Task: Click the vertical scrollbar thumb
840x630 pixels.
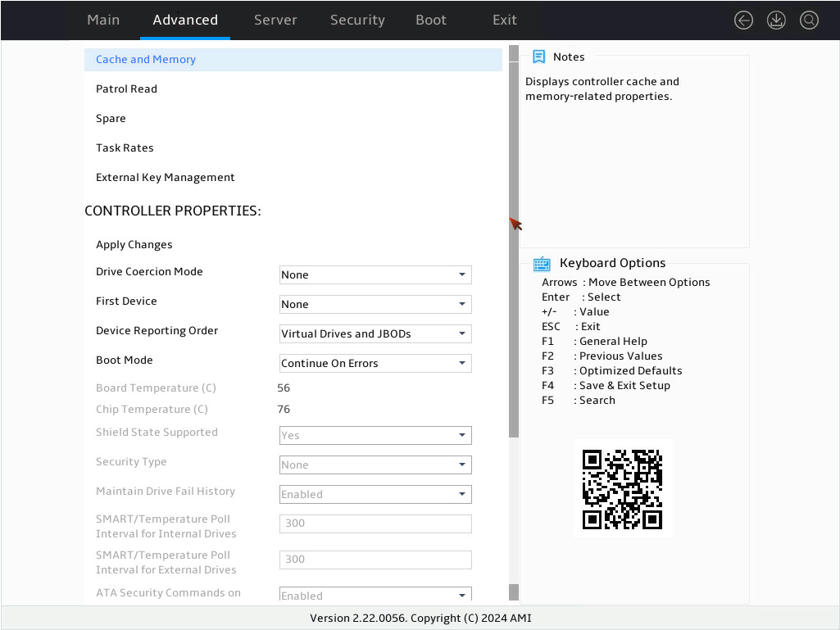Action: click(514, 249)
